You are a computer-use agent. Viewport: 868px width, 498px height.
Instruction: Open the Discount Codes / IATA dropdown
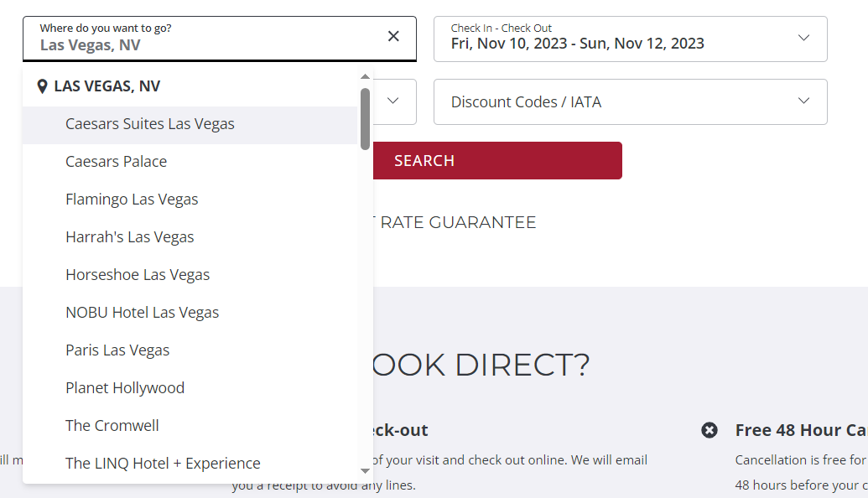click(630, 101)
